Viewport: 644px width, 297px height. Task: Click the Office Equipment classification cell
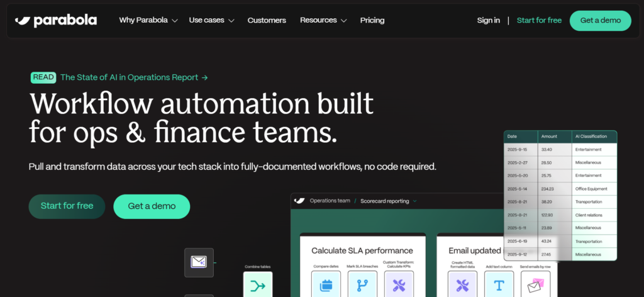coord(594,189)
